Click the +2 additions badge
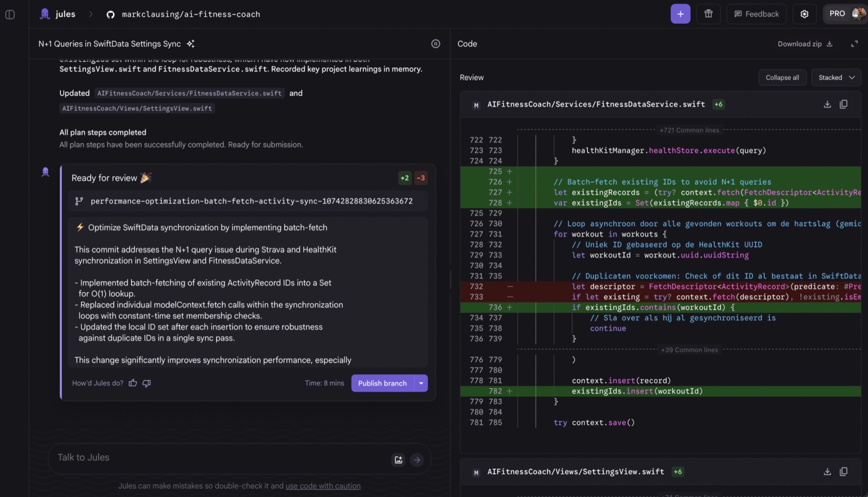The height and width of the screenshot is (497, 868). 405,178
